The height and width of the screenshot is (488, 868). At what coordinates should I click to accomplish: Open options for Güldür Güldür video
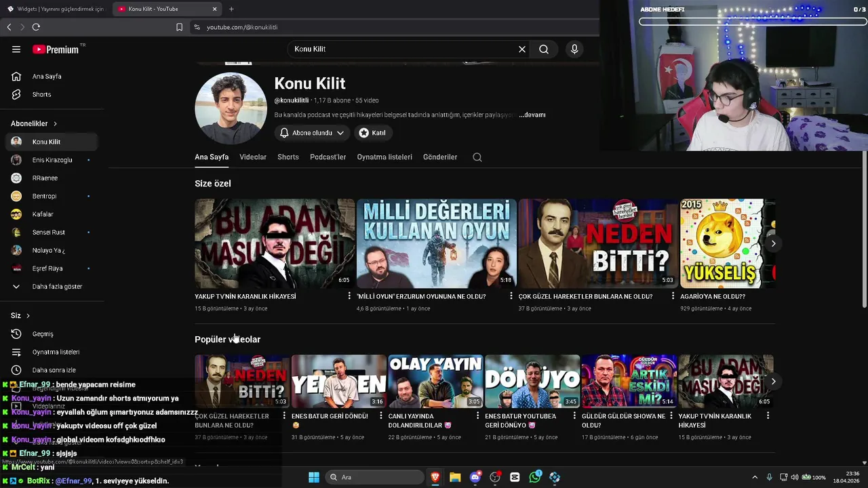pos(671,416)
